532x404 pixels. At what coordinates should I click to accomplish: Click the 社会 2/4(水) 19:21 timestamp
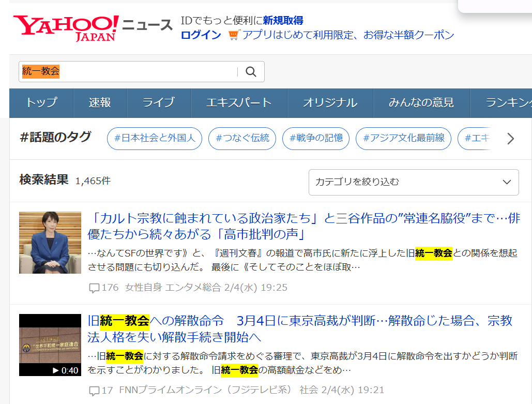click(342, 390)
